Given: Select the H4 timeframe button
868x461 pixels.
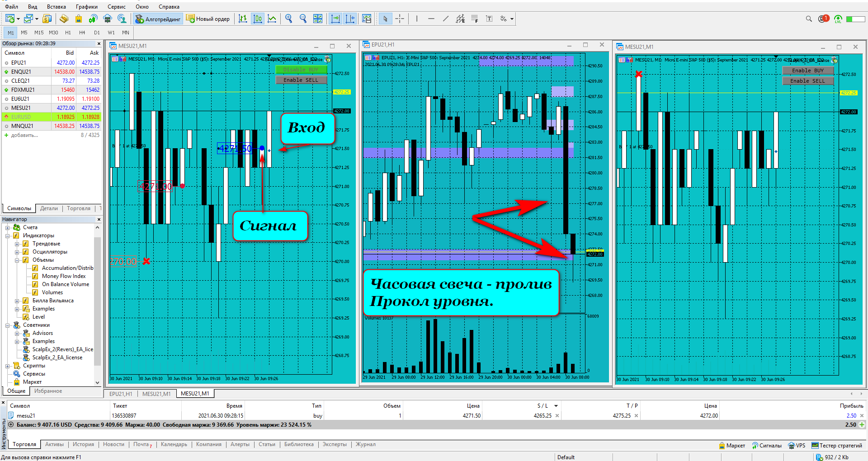Looking at the screenshot, I should 82,33.
